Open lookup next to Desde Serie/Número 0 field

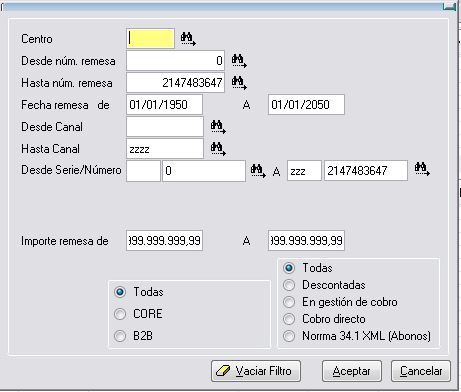point(258,171)
